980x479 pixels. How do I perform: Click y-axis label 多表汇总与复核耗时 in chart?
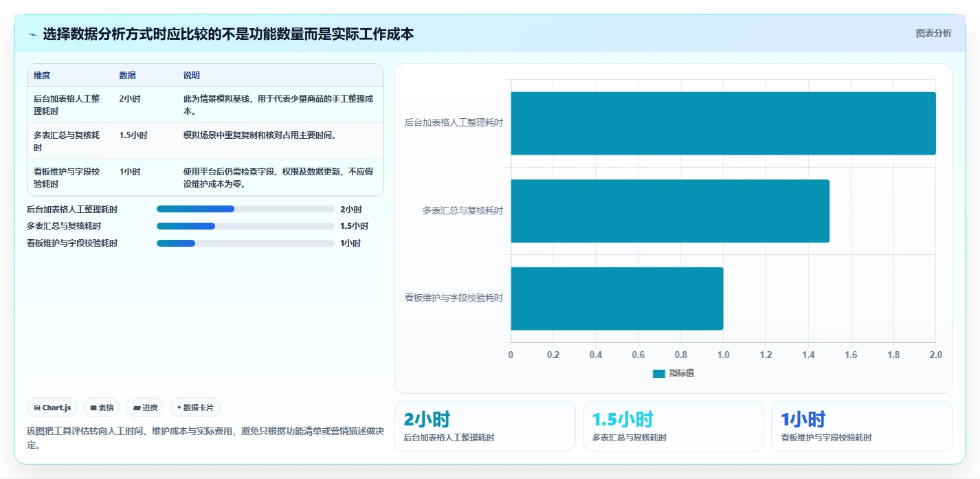(x=463, y=211)
